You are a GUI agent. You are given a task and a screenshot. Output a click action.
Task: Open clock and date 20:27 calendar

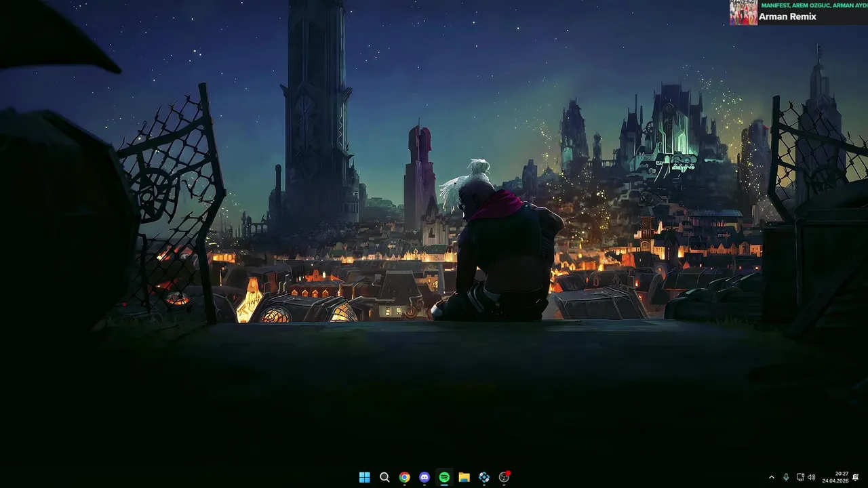(835, 477)
